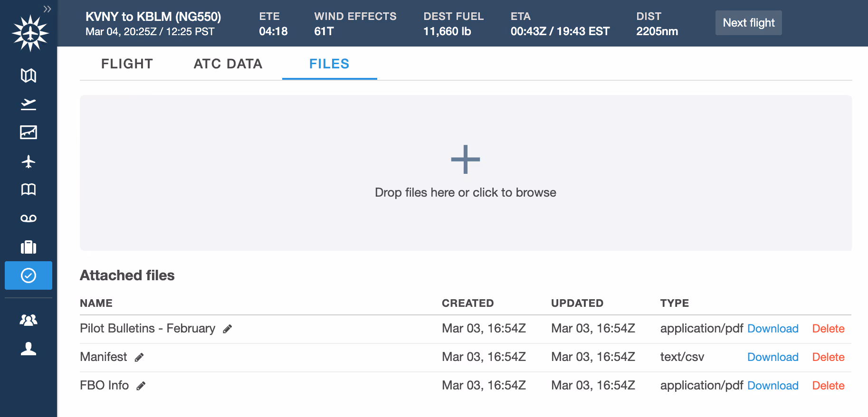Open the aircraft sidebar icon
868x417 pixels.
click(29, 161)
